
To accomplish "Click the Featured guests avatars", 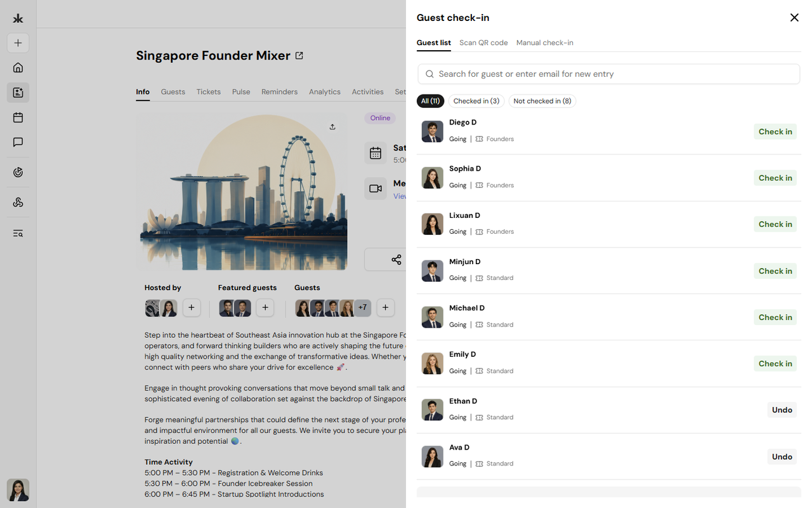I will click(235, 308).
